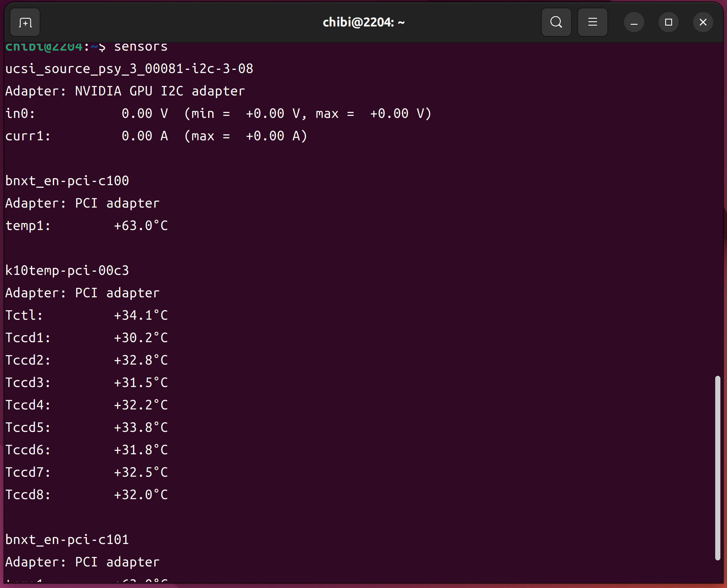The image size is (727, 588).
Task: Maximize the terminal window
Action: (668, 22)
